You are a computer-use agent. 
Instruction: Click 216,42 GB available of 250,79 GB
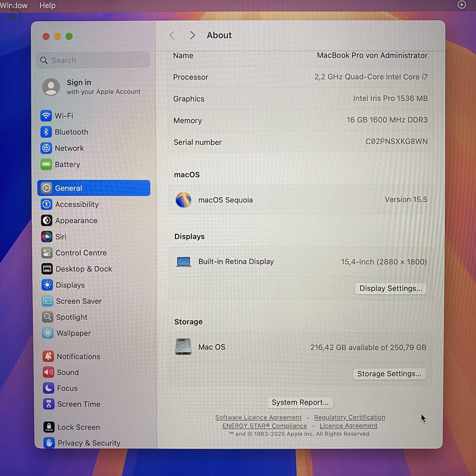coord(368,347)
